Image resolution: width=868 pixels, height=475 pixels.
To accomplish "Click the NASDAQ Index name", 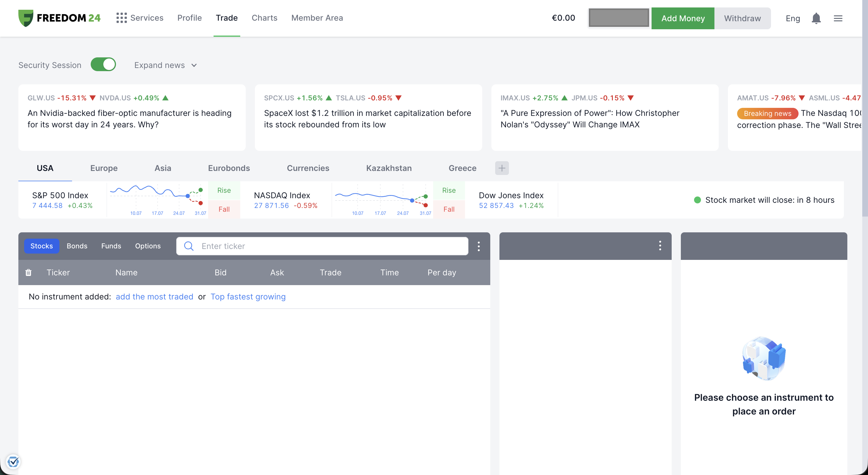I will click(282, 195).
